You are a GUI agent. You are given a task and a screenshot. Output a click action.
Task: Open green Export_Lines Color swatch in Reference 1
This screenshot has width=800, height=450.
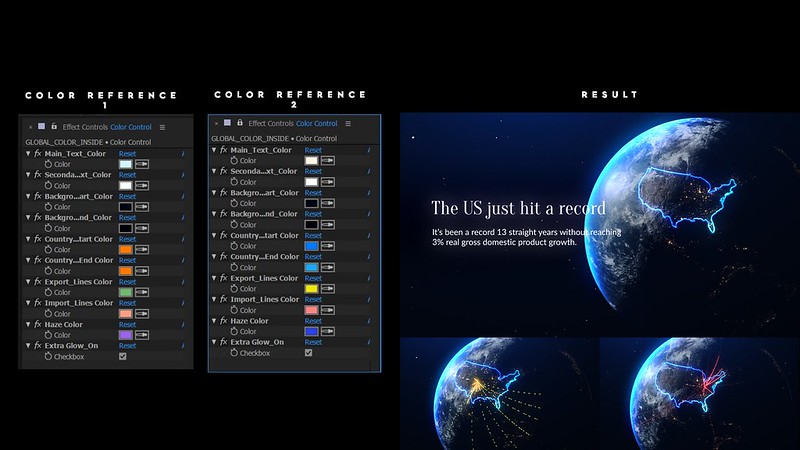click(x=126, y=292)
